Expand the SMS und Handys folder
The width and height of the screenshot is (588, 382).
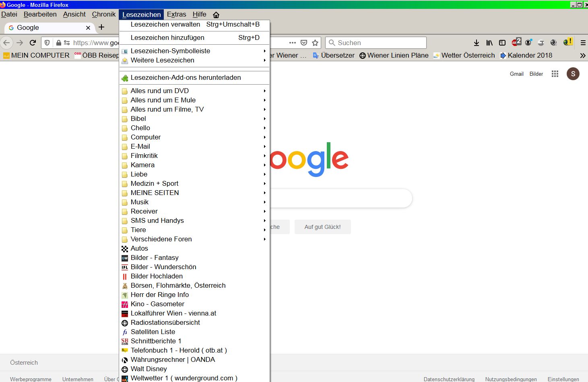click(x=195, y=221)
